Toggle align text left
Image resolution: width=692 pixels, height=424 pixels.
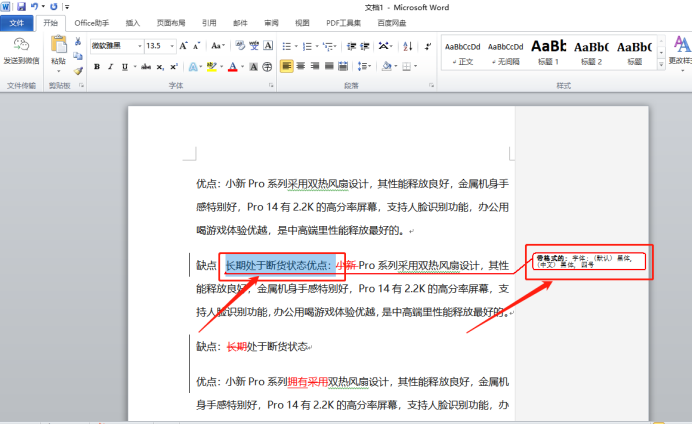pos(286,66)
